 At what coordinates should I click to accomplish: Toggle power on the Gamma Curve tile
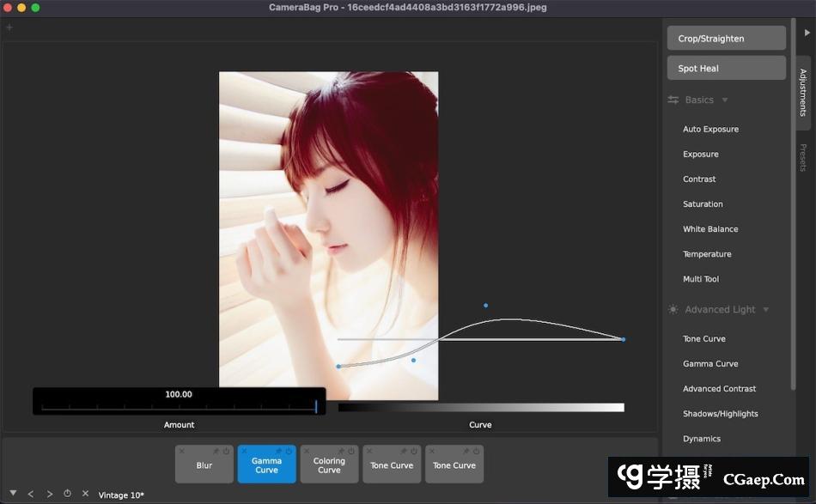coord(289,451)
